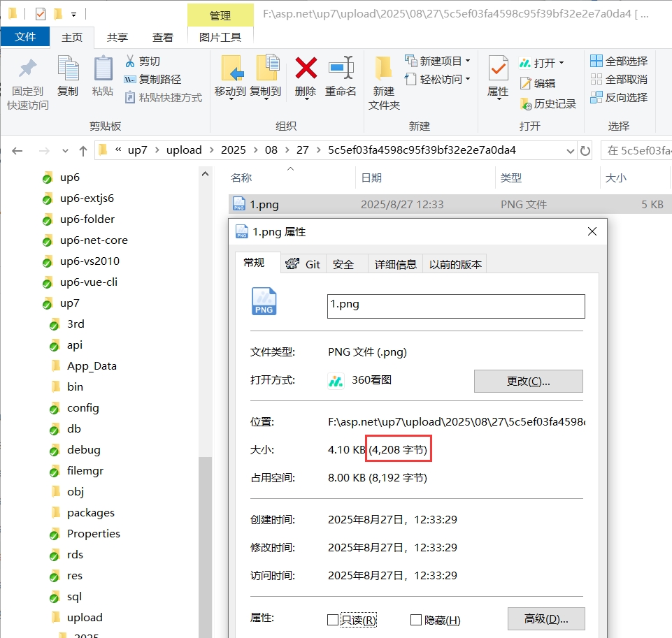The width and height of the screenshot is (672, 638).
Task: Click the Copy (复制) ribbon icon
Action: point(68,68)
